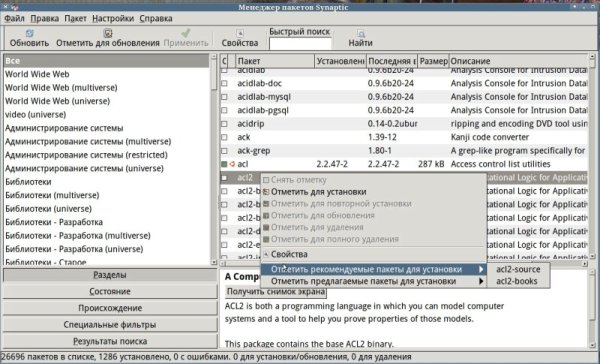600x364 pixels.
Task: Click the Обновить reload icon
Action: (29, 34)
